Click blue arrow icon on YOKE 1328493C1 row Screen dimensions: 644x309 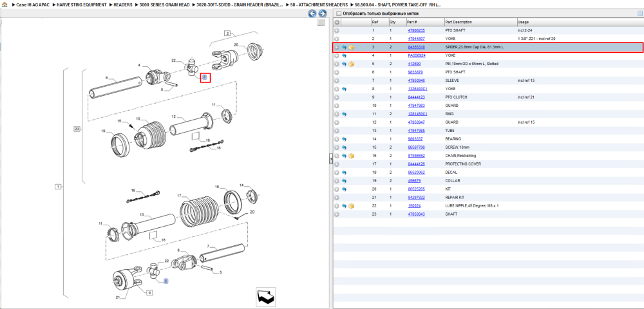pos(344,89)
